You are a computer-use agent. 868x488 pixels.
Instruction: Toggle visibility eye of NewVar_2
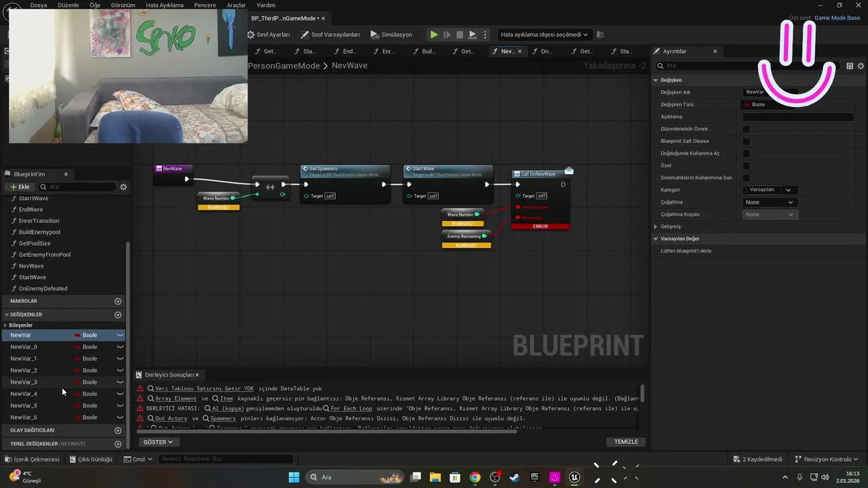click(x=120, y=370)
